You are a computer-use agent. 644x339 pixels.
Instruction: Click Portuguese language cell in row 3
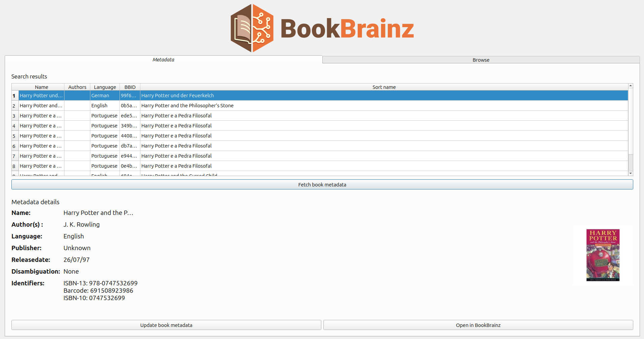pyautogui.click(x=105, y=116)
